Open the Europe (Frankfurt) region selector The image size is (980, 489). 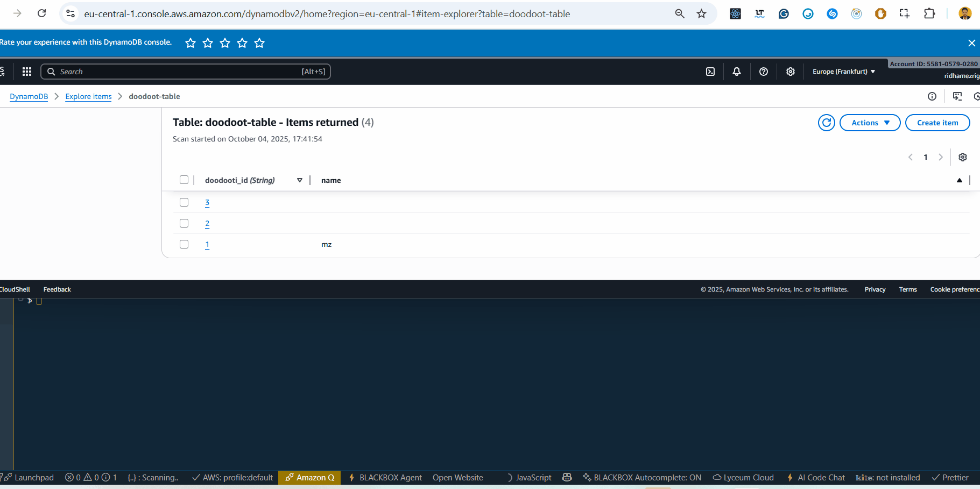coord(843,72)
